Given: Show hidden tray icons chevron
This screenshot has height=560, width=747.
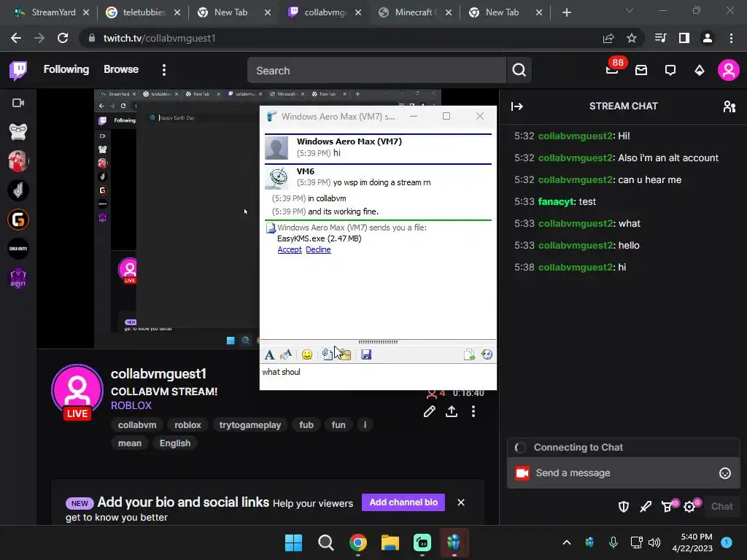Looking at the screenshot, I should (566, 542).
